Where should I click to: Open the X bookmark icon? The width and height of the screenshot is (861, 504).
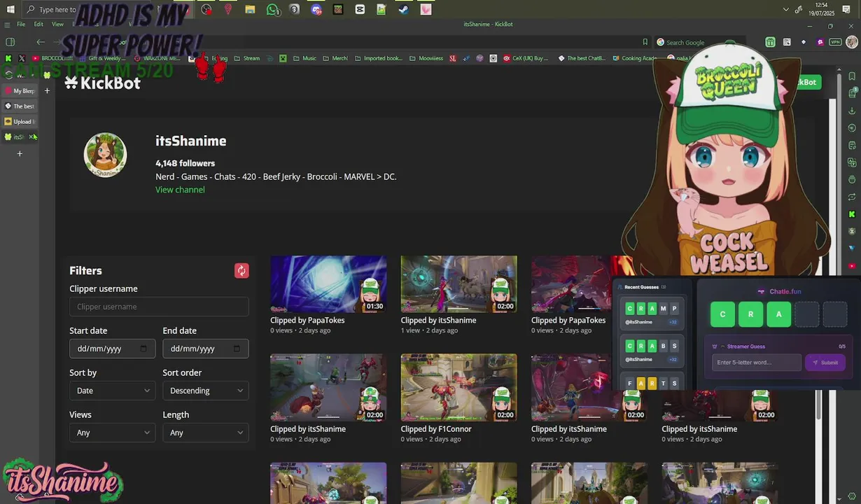click(22, 59)
